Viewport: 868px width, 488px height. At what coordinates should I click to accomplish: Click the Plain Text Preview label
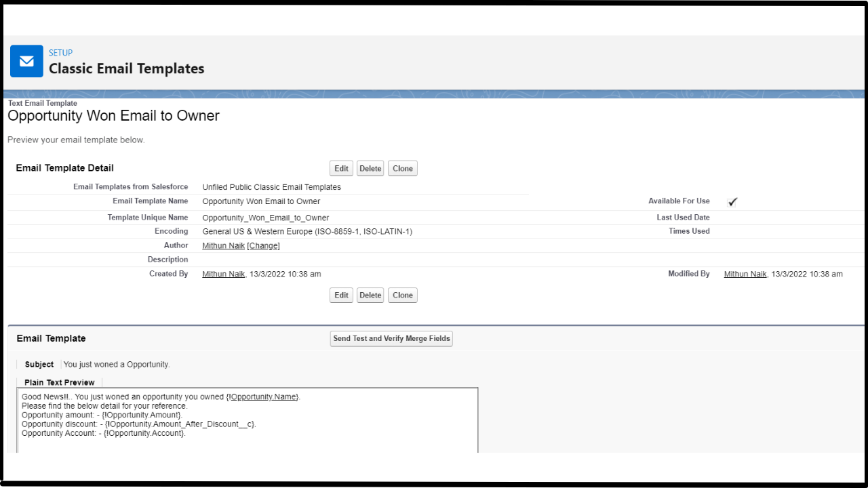click(x=60, y=382)
